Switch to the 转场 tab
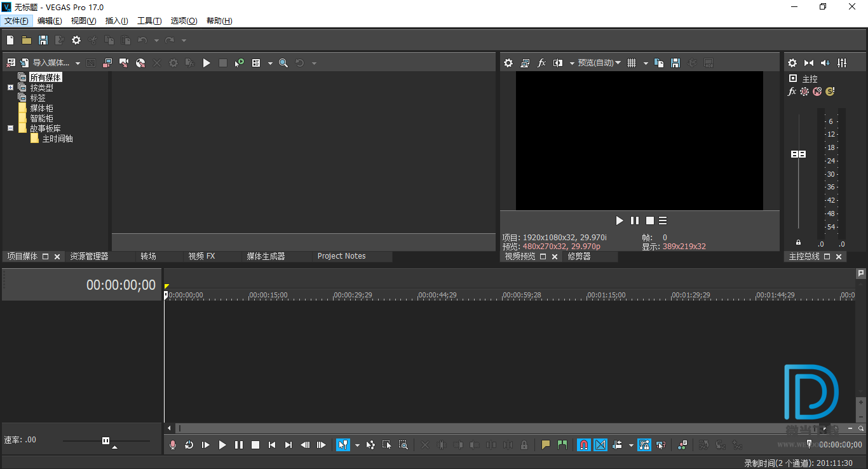This screenshot has height=469, width=868. tap(148, 256)
